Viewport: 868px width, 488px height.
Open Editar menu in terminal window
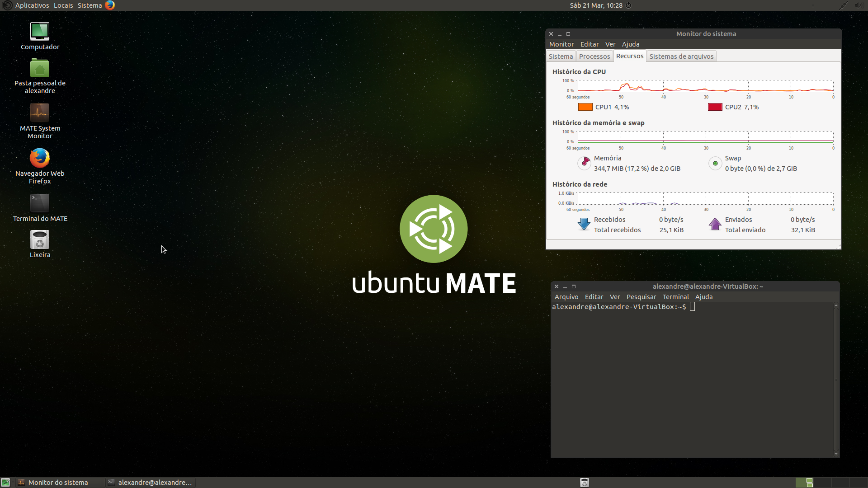594,297
